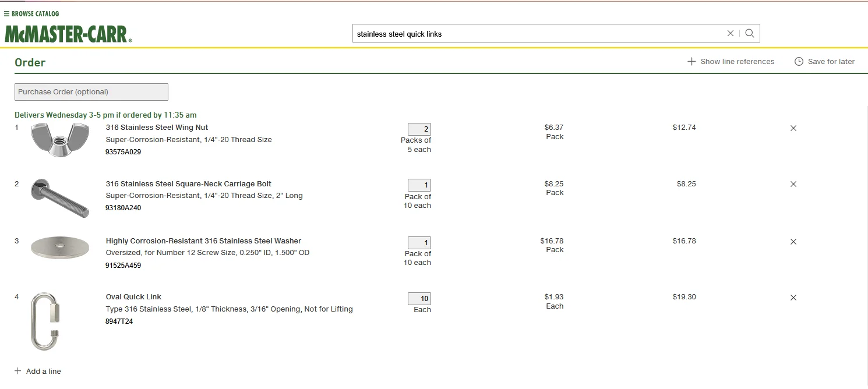Click the McMaster-Carr logo
The image size is (868, 389).
pos(68,34)
